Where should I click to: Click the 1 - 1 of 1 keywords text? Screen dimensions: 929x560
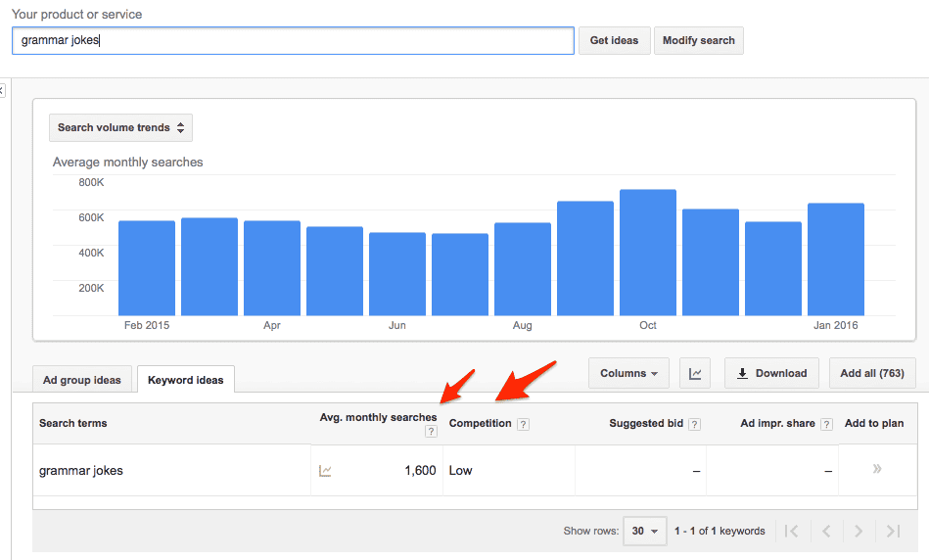720,531
